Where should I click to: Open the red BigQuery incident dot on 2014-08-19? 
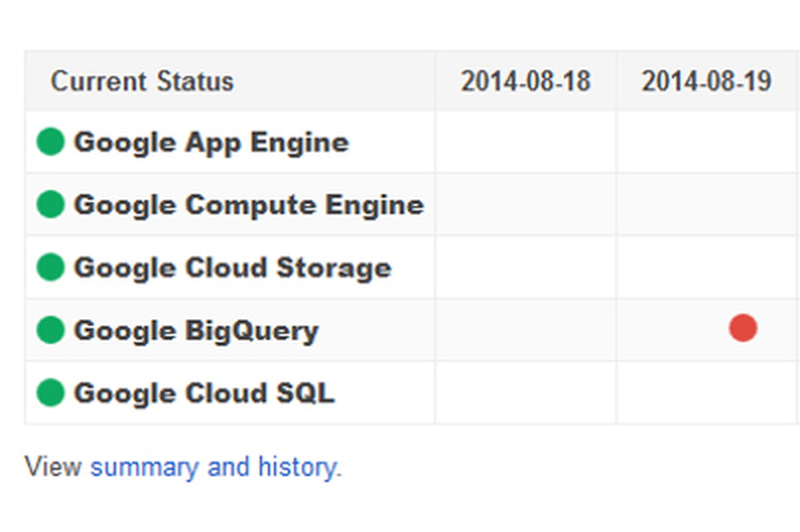point(743,328)
